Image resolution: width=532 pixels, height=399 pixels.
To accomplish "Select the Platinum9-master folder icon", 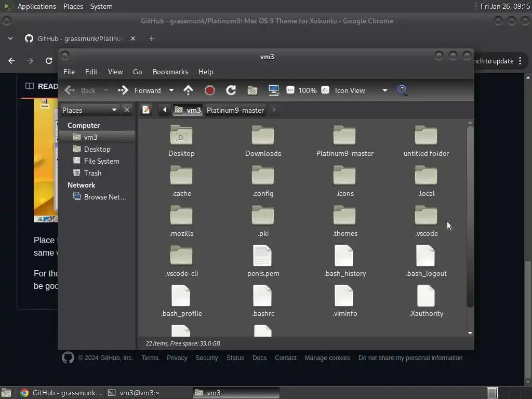I will coord(345,140).
